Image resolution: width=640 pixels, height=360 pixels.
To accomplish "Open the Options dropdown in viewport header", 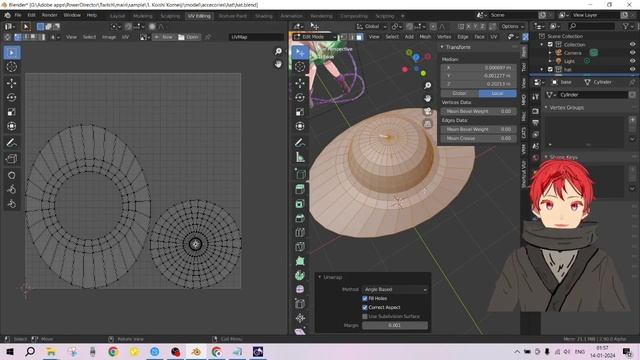I will [x=513, y=27].
